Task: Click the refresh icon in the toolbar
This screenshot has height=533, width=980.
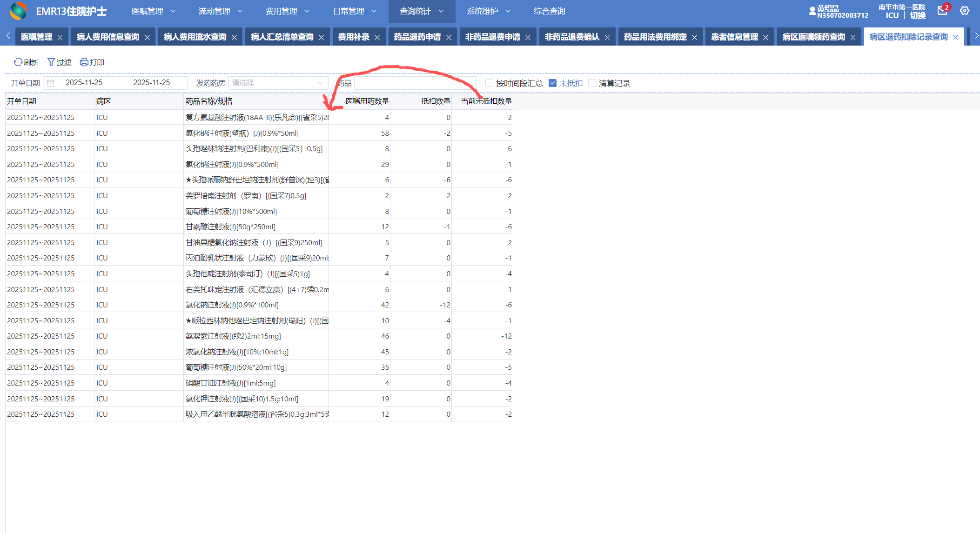Action: click(18, 62)
